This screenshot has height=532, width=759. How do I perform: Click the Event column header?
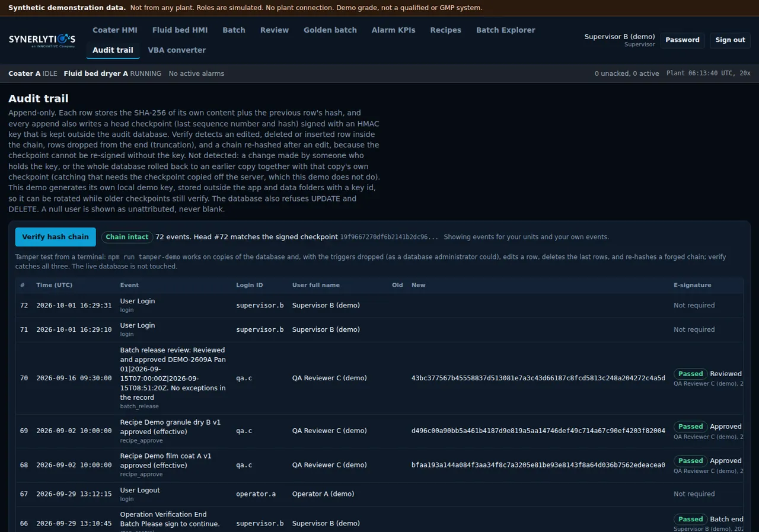tap(129, 285)
